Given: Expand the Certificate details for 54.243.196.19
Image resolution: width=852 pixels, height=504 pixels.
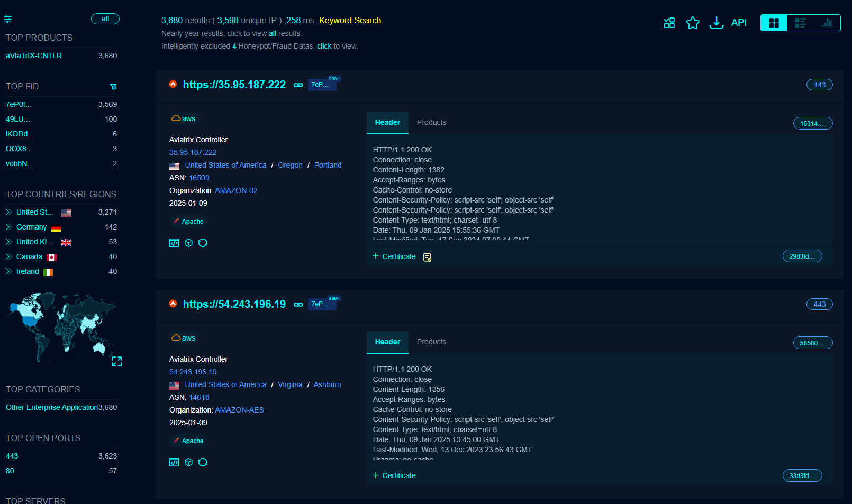Looking at the screenshot, I should click(394, 475).
